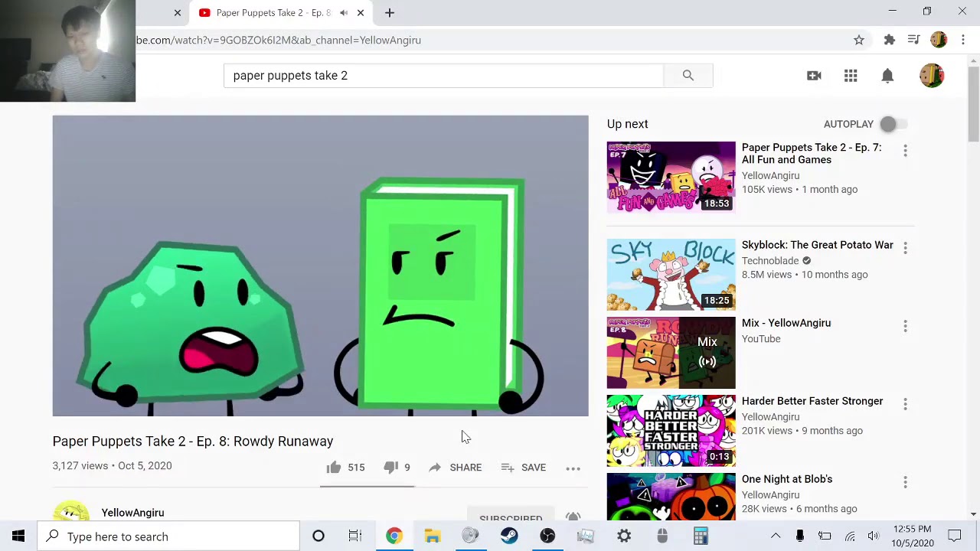Open Calculator from the taskbar
The height and width of the screenshot is (551, 980).
[701, 536]
